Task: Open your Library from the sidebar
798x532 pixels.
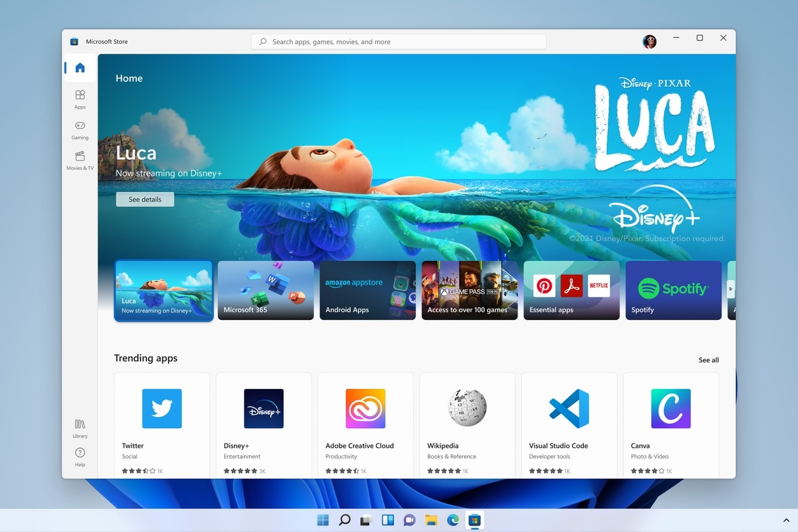Action: coord(80,426)
